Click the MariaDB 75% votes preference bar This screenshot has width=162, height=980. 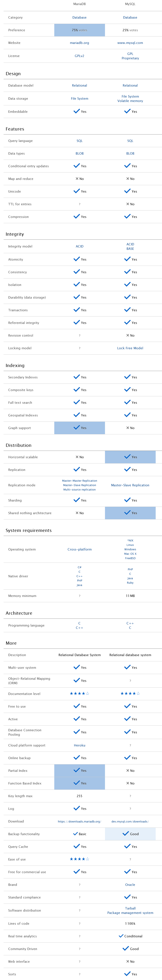point(79,30)
